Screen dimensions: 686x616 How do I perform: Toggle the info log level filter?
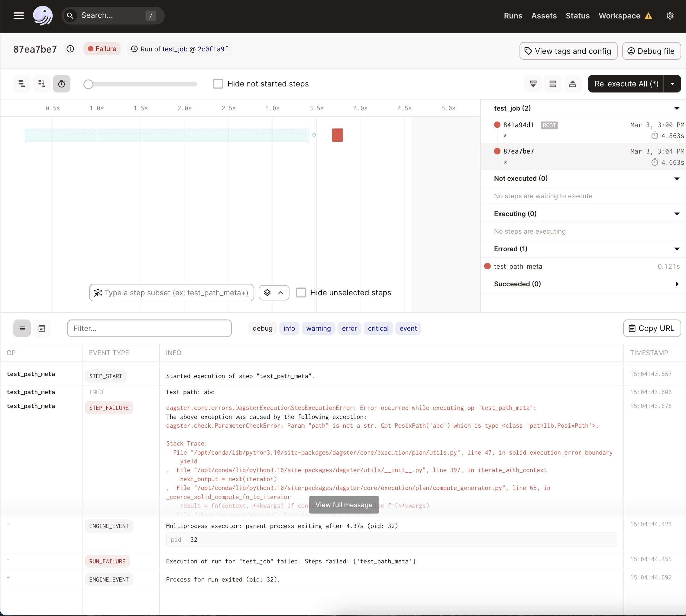pyautogui.click(x=289, y=328)
